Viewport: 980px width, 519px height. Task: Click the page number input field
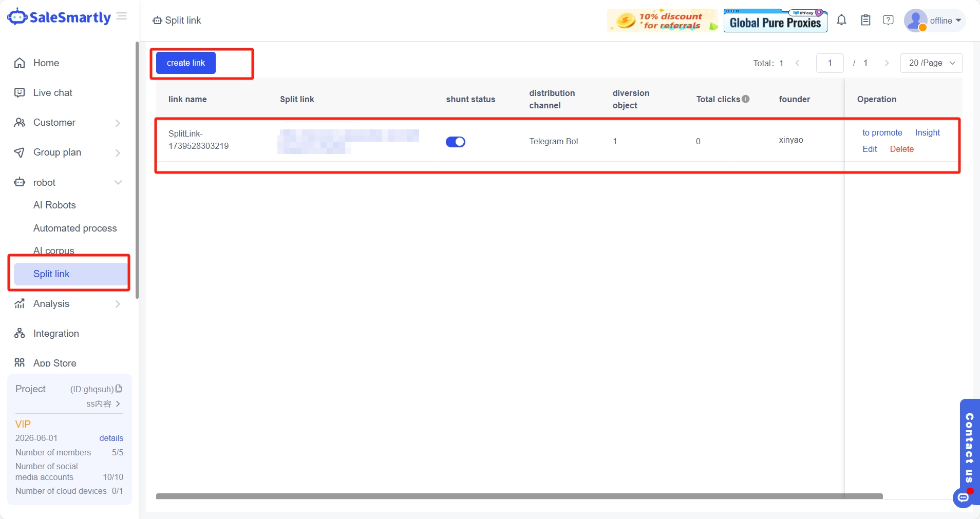coord(830,63)
